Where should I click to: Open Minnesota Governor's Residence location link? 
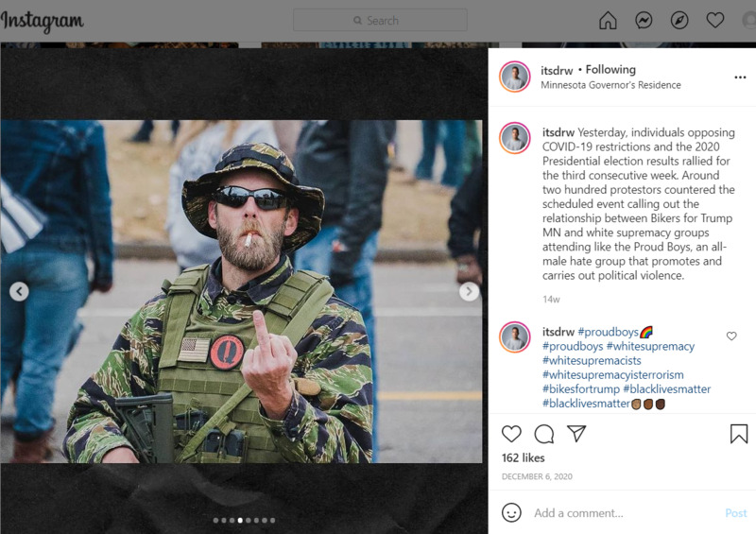pos(610,85)
